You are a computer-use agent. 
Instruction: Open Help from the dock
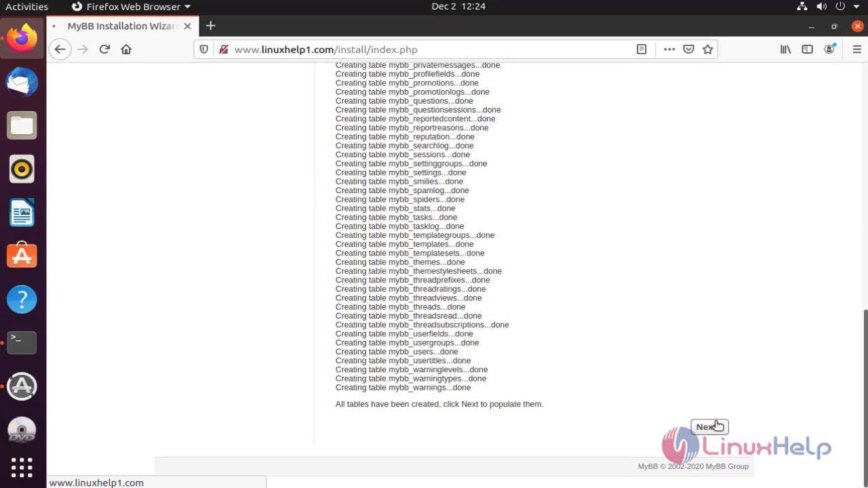coord(22,299)
